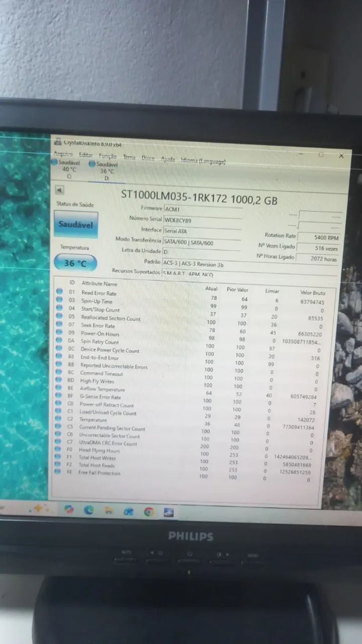
Task: Select the Uncorrectable Sector Count row text
Action: 109,436
